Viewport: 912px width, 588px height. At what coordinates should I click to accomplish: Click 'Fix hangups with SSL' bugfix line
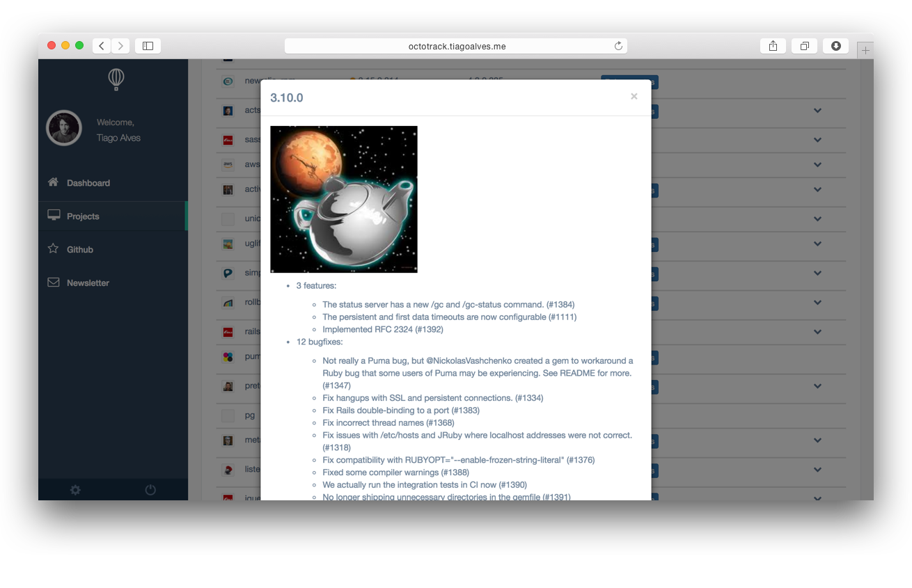433,398
